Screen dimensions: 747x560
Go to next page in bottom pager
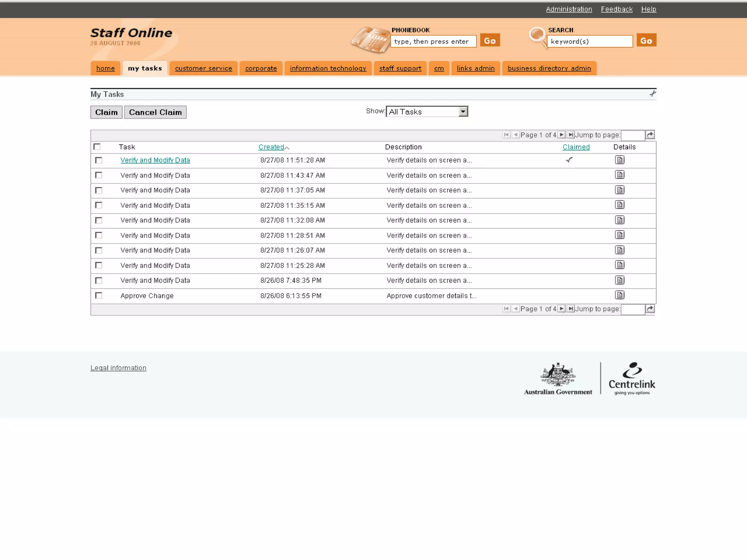[x=562, y=308]
